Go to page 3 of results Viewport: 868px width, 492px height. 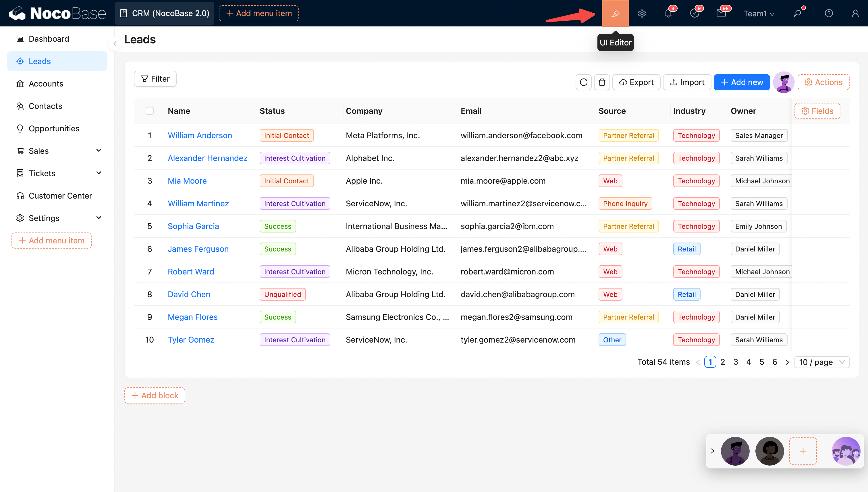click(x=735, y=362)
